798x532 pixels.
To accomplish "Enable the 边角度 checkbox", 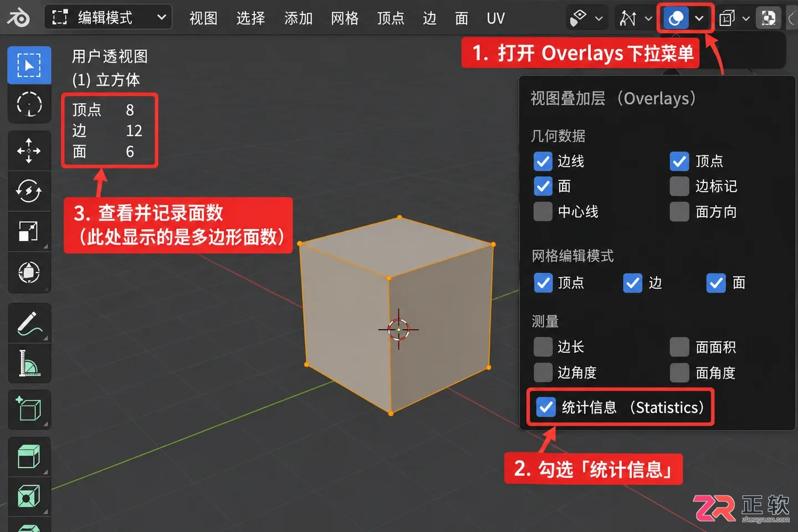I will pos(543,372).
